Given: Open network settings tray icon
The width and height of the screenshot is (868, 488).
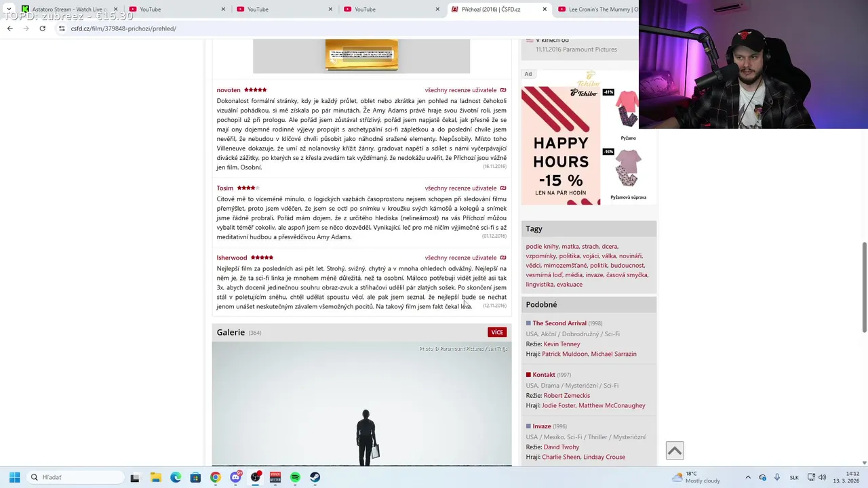Looking at the screenshot, I should [x=812, y=477].
